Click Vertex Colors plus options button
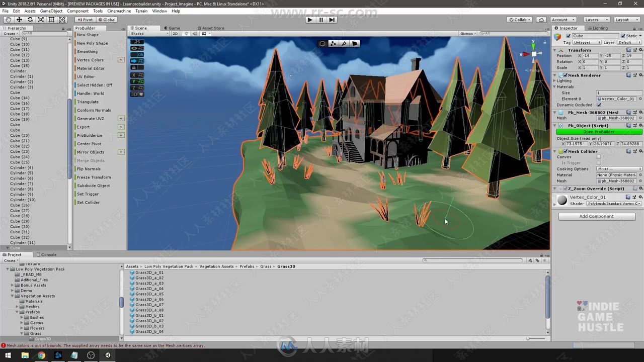The height and width of the screenshot is (362, 644). [x=121, y=60]
